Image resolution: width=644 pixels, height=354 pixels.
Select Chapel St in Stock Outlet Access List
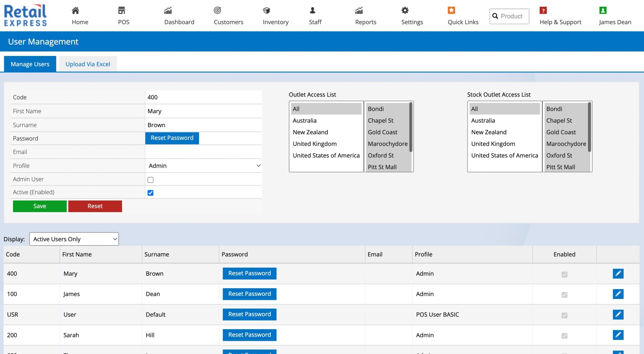point(566,121)
